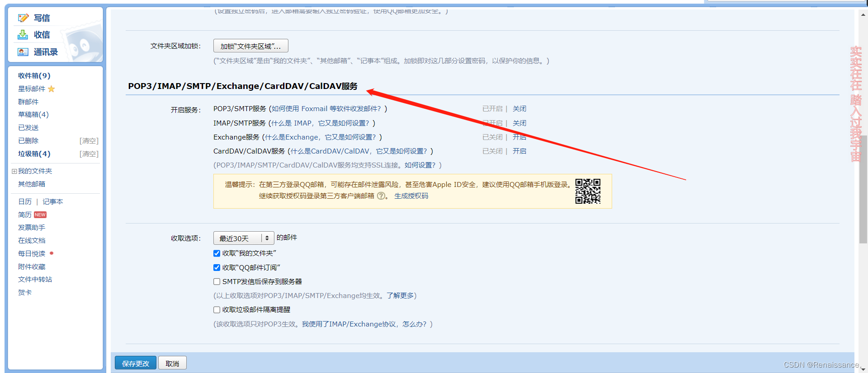The height and width of the screenshot is (373, 868).
Task: Click 保存更改 button
Action: coord(136,363)
